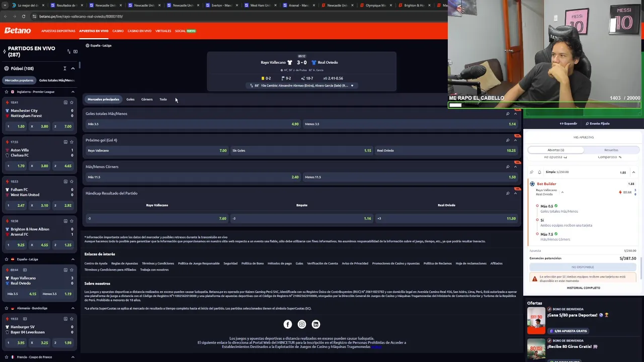The image size is (644, 362).
Task: Click the filter icon in Fútbol (108) row
Action: [64, 68]
